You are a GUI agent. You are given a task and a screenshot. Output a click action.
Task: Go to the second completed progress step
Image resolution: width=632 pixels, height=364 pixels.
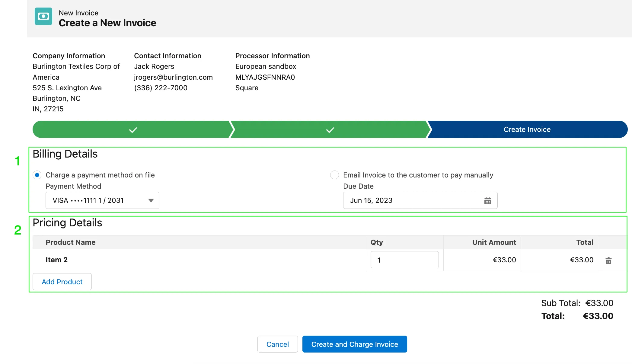(x=330, y=129)
